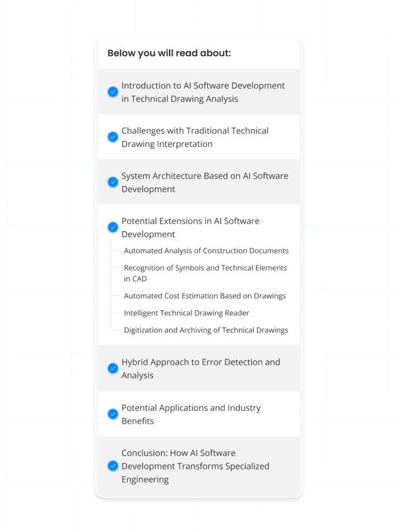398x532 pixels.
Task: Click checkmark icon beside Conclusion entry
Action: coord(113,466)
